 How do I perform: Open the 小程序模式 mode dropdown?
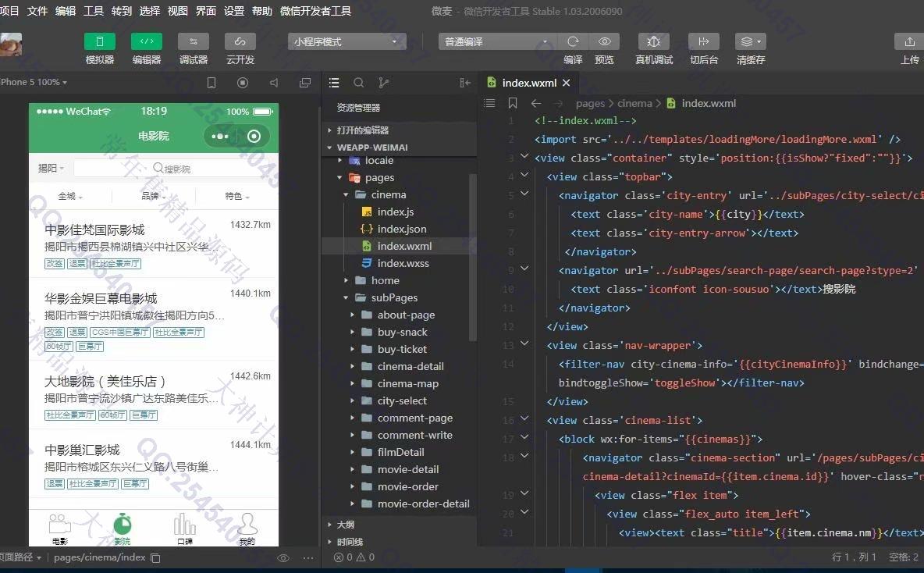[x=346, y=41]
